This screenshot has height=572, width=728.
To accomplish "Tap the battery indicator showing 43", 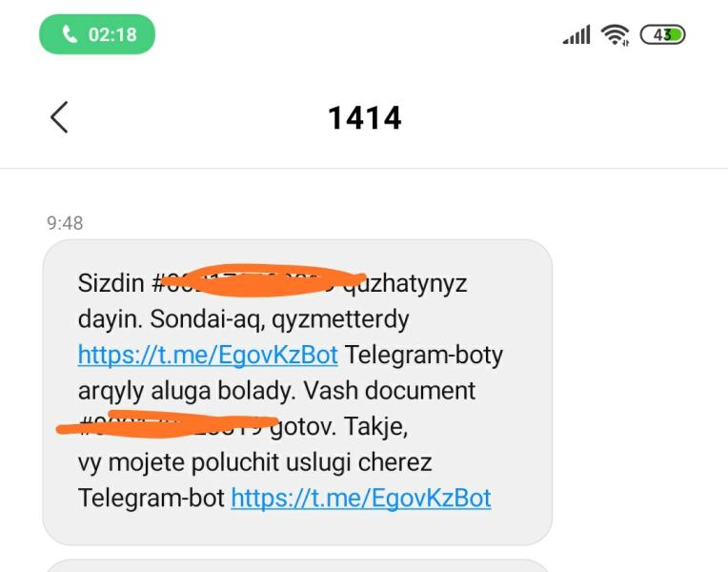I will 662,35.
